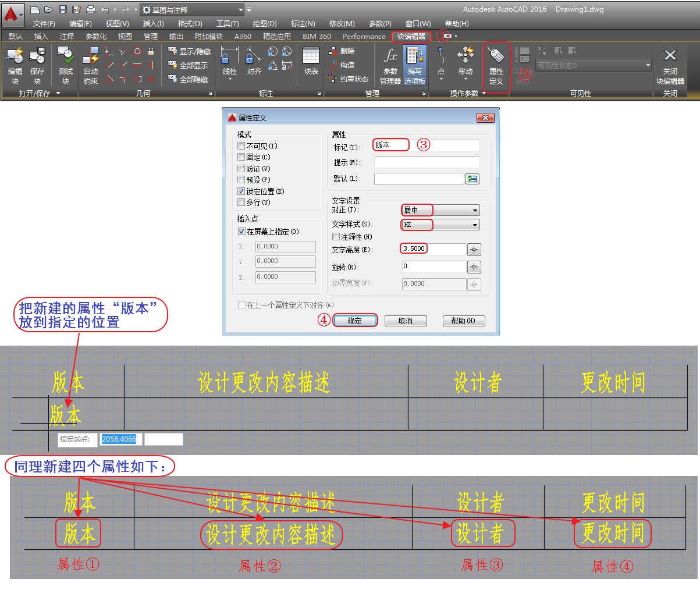Click 全部显示 (Show All) constraints
The height and width of the screenshot is (597, 700).
[188, 65]
